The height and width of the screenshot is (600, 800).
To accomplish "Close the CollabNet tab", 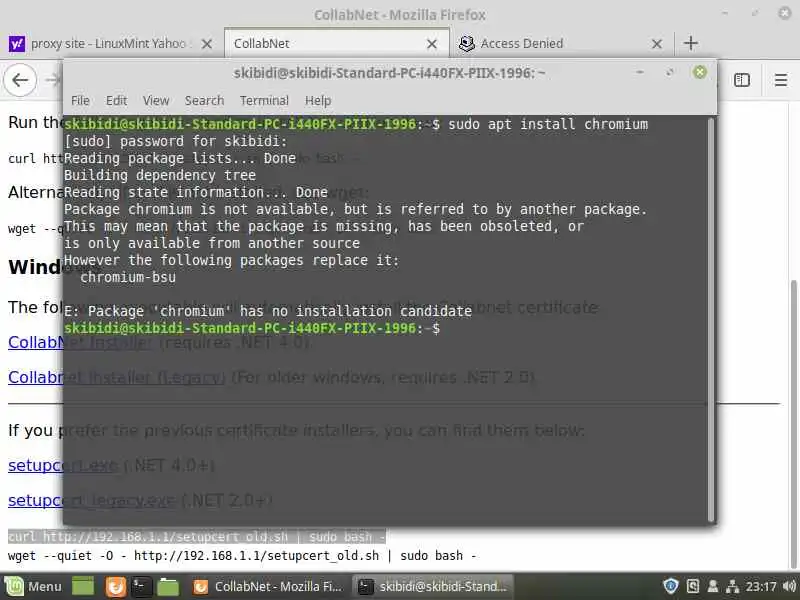I will point(432,44).
